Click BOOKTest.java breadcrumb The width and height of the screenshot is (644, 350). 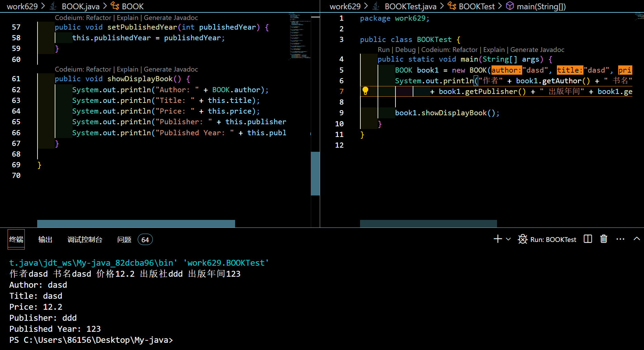point(410,6)
